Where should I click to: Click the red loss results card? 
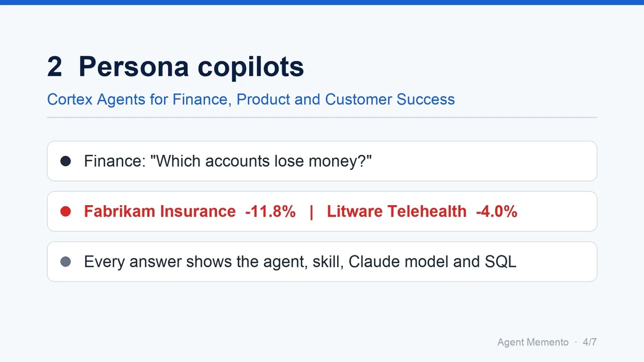coord(322,211)
